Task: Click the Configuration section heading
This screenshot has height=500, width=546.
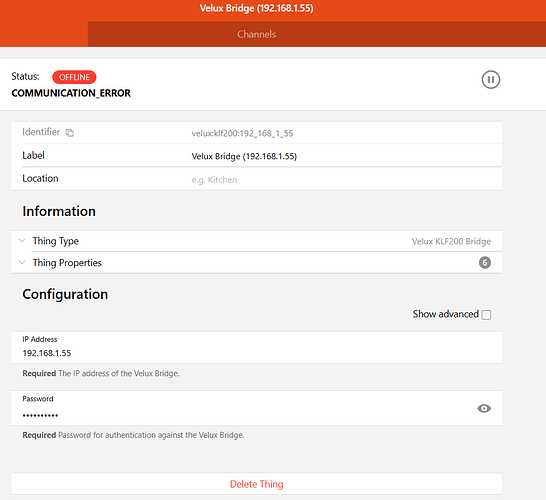Action: pos(65,294)
